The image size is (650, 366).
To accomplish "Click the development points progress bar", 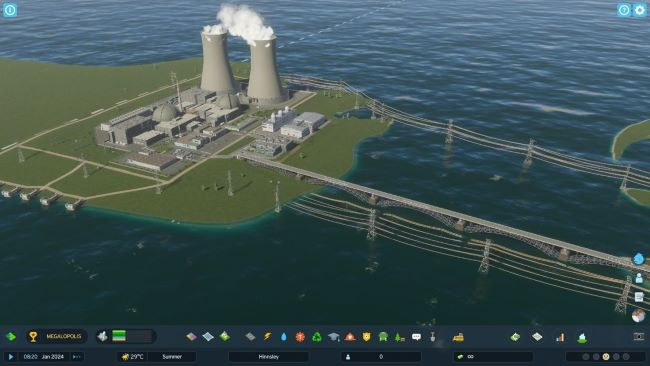I will 132,336.
